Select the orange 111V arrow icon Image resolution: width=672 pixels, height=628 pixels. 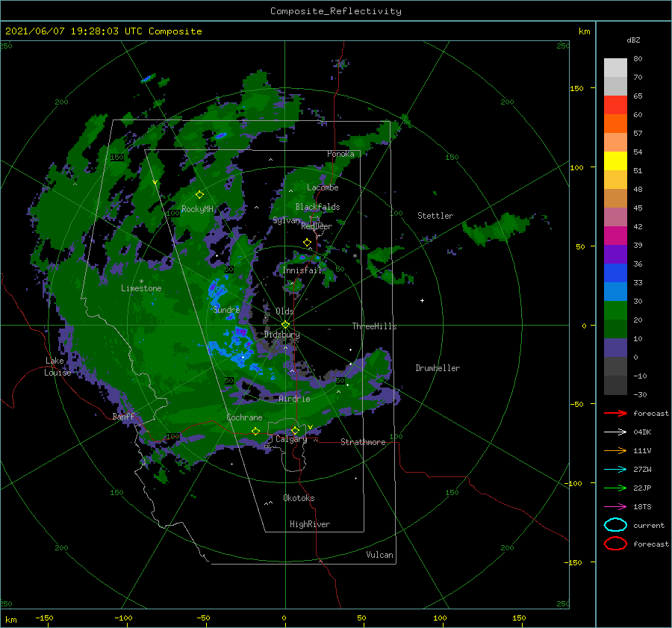pos(615,450)
